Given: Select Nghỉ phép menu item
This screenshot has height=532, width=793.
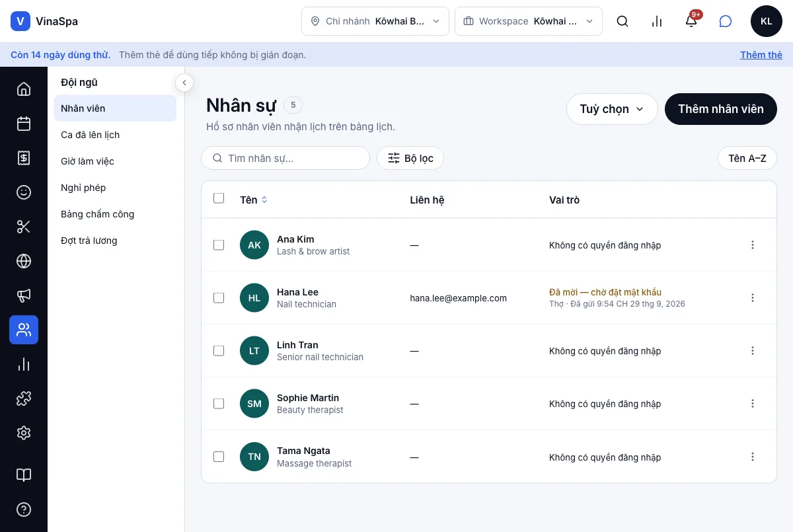Looking at the screenshot, I should (x=115, y=188).
